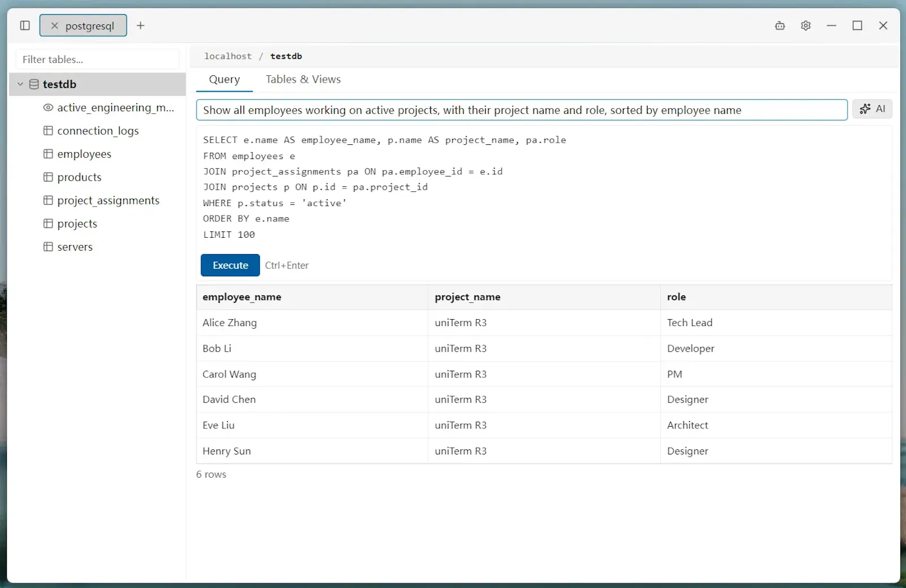This screenshot has width=906, height=588.
Task: Generate SQL with the AI button
Action: 872,109
